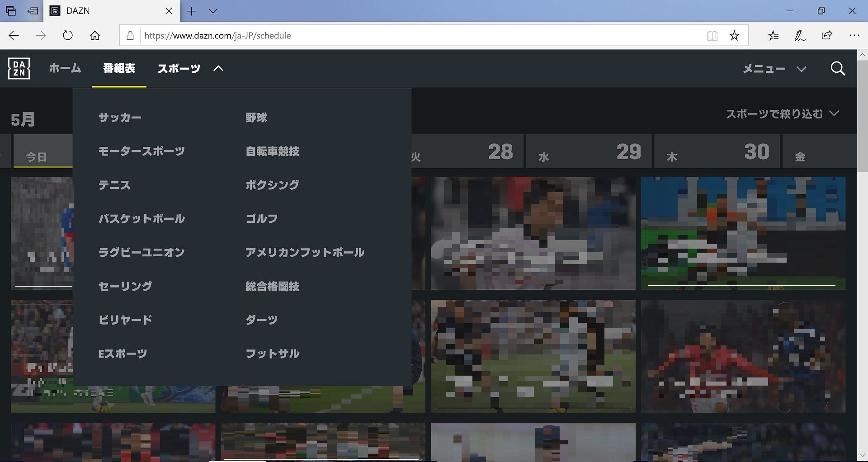This screenshot has width=868, height=462.
Task: Share this page icon
Action: pyautogui.click(x=827, y=35)
